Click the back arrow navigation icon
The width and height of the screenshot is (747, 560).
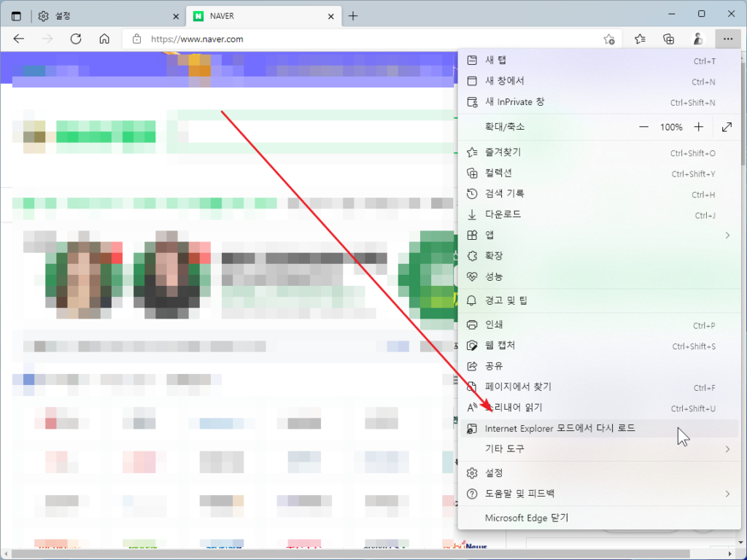coord(19,39)
